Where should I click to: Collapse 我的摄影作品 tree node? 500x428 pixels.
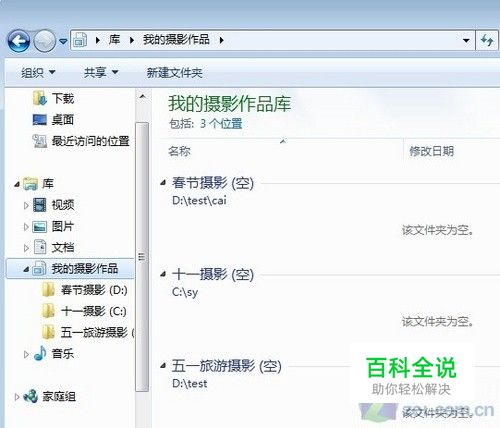26,269
